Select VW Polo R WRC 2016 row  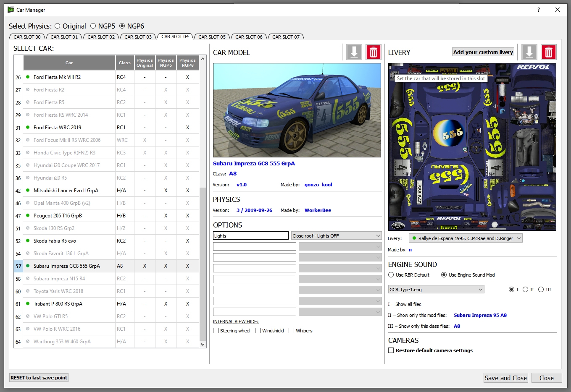106,329
